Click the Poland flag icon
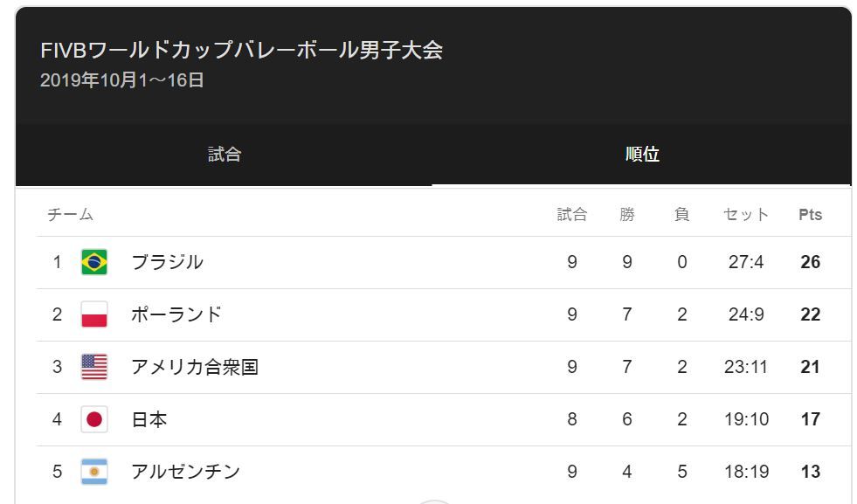 click(x=94, y=314)
